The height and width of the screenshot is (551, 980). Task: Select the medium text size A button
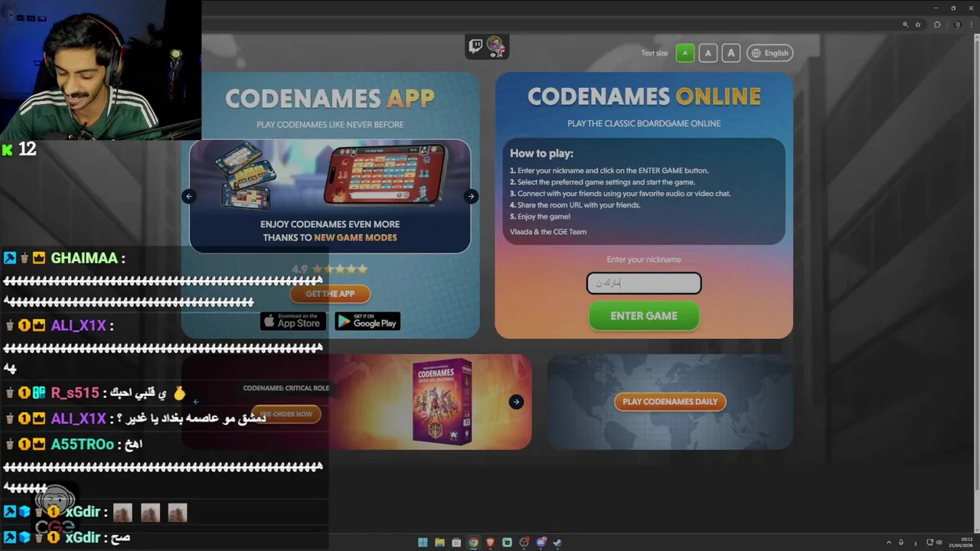[708, 53]
